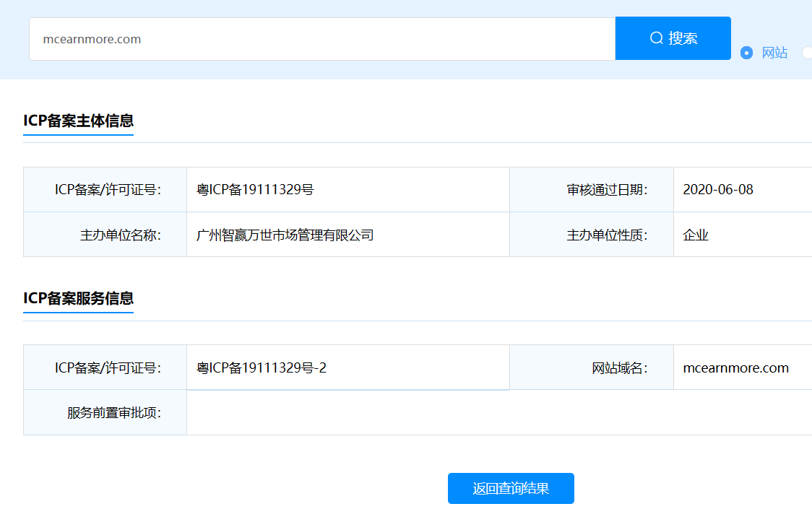This screenshot has width=812, height=522.
Task: Click the service number 粤ICP备19111329号-2
Action: click(x=261, y=367)
